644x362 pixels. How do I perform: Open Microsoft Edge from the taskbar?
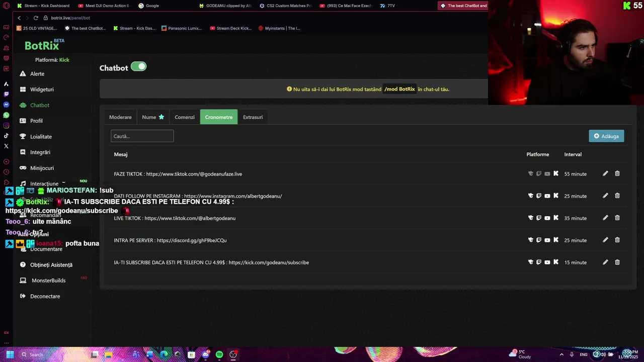tap(164, 354)
